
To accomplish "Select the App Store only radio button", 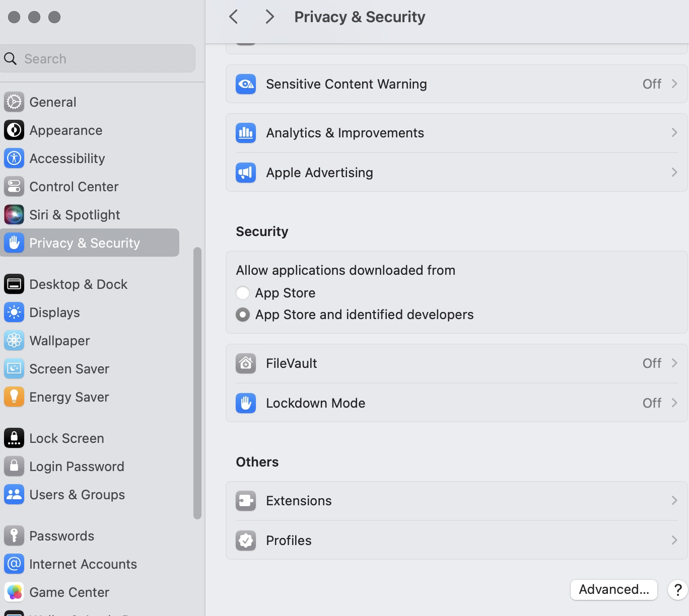I will pyautogui.click(x=243, y=293).
